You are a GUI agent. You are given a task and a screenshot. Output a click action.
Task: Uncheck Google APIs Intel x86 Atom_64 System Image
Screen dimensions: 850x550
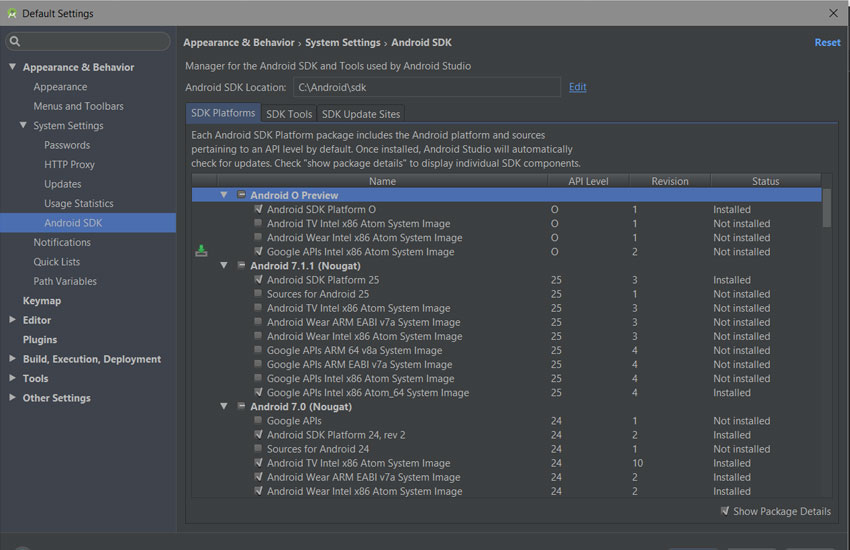click(x=259, y=392)
